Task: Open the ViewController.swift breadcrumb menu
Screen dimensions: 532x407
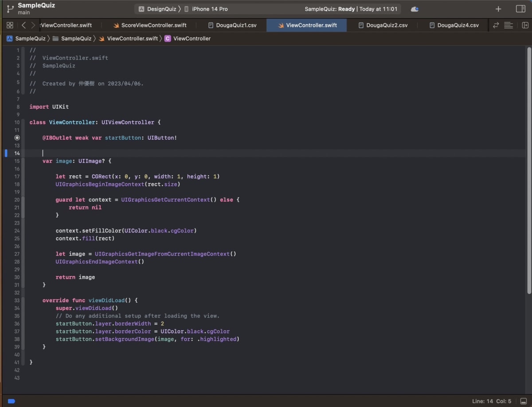Action: tap(128, 39)
